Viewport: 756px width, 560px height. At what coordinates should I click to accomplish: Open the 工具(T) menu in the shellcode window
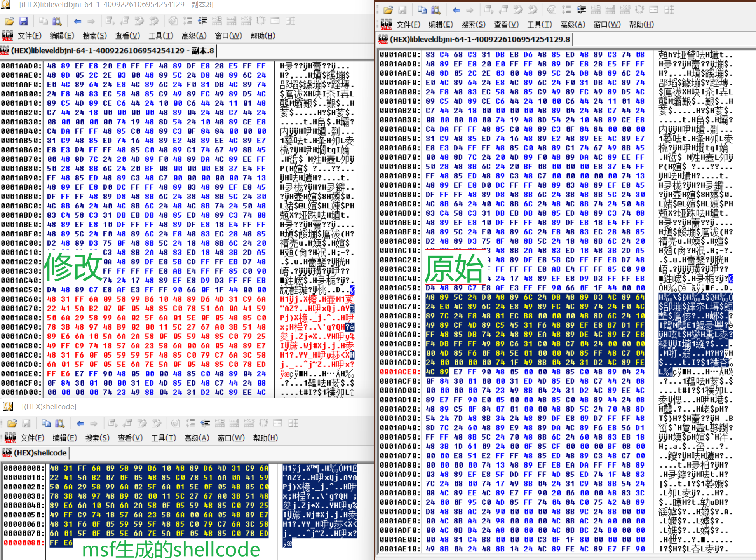click(163, 438)
